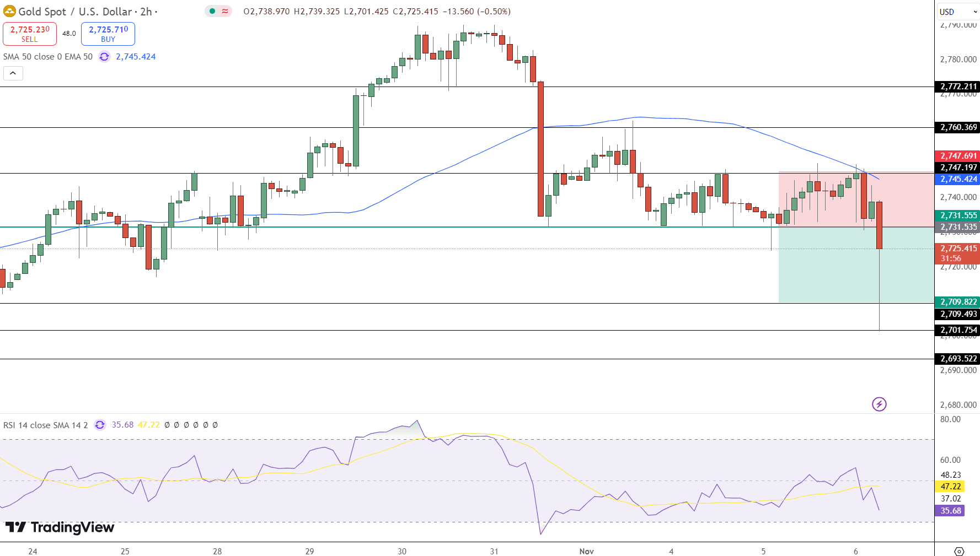The height and width of the screenshot is (556, 980).
Task: Click the RSI indicator refresh icon
Action: (100, 425)
